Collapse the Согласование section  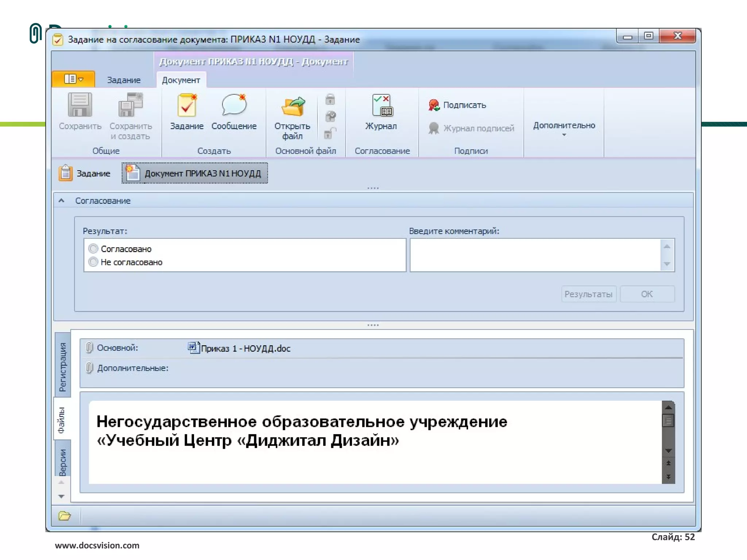pos(62,201)
